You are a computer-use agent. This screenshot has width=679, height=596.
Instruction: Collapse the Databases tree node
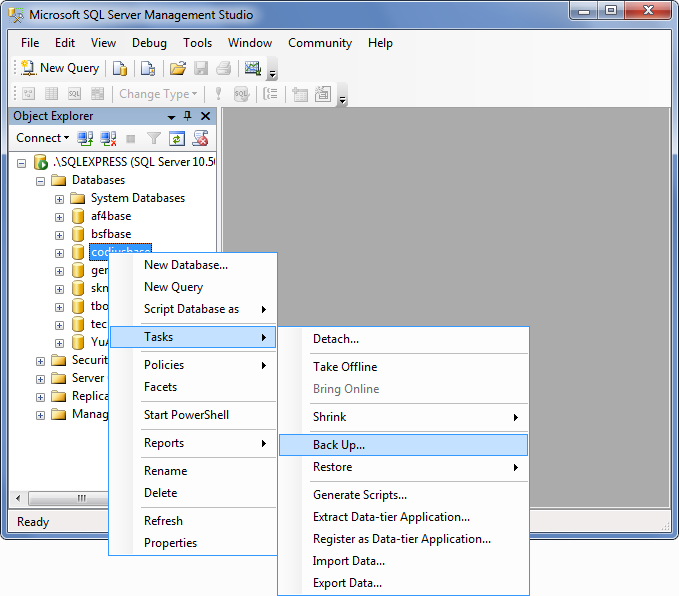(41, 180)
